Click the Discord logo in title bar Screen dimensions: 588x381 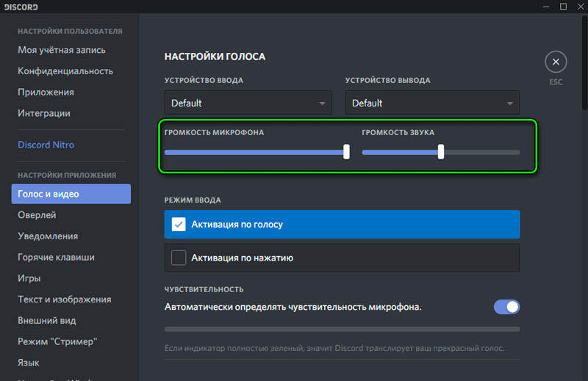click(20, 7)
